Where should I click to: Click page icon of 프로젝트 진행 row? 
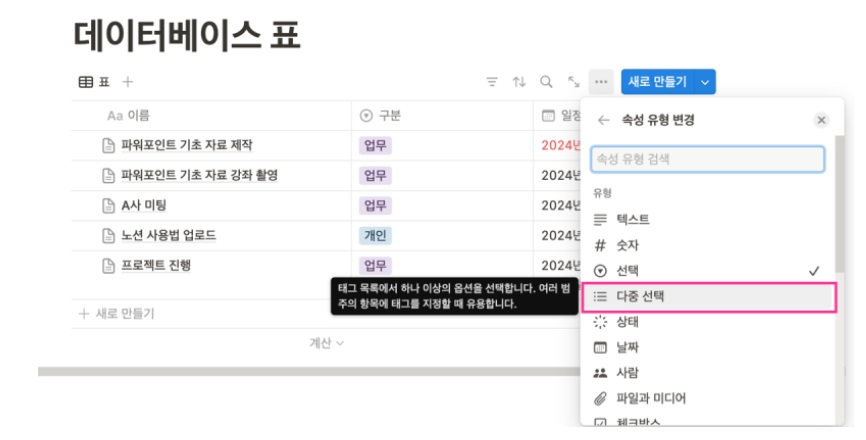point(108,266)
